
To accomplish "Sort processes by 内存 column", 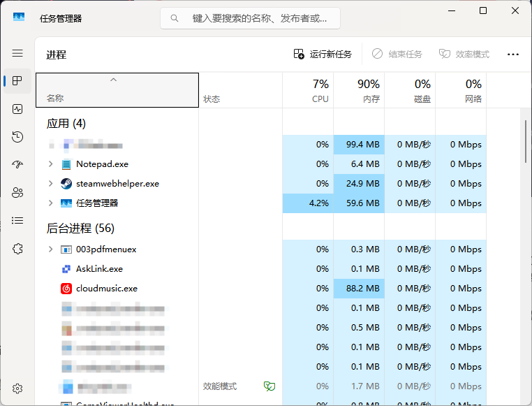I will (x=359, y=91).
